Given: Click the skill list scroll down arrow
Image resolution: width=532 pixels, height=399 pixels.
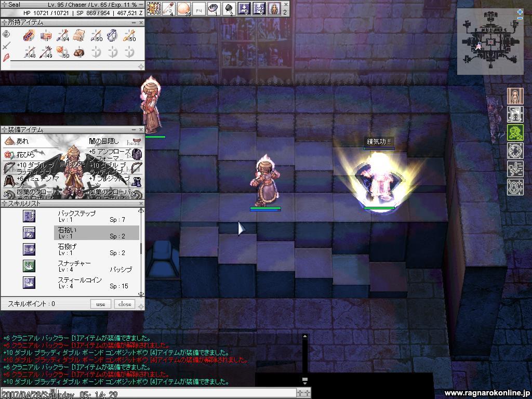Looking at the screenshot, I should 141,294.
